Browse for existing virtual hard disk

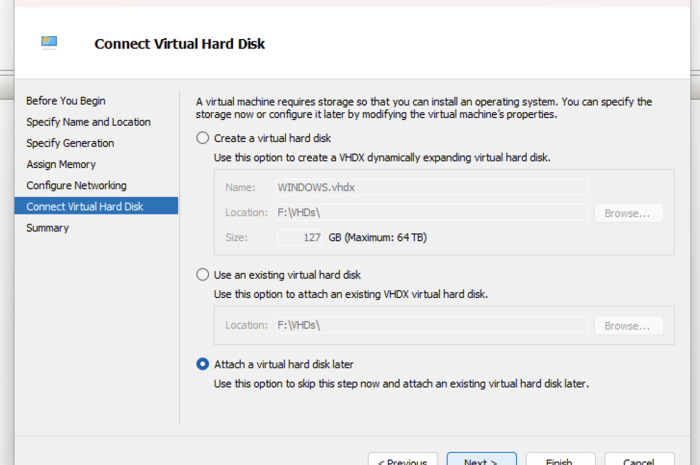point(628,326)
